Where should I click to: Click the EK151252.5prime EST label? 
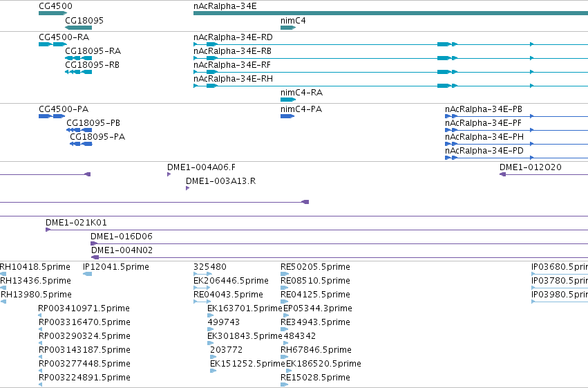(247, 364)
